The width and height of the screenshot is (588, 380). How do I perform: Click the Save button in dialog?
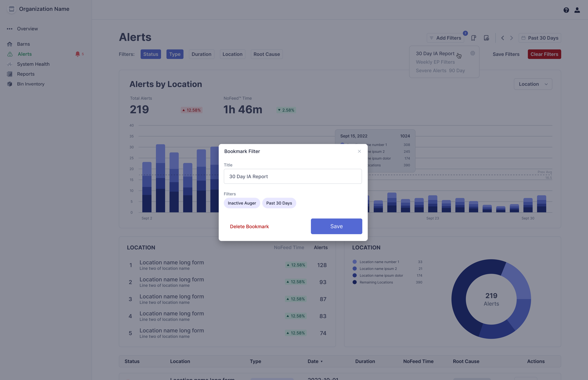click(336, 226)
